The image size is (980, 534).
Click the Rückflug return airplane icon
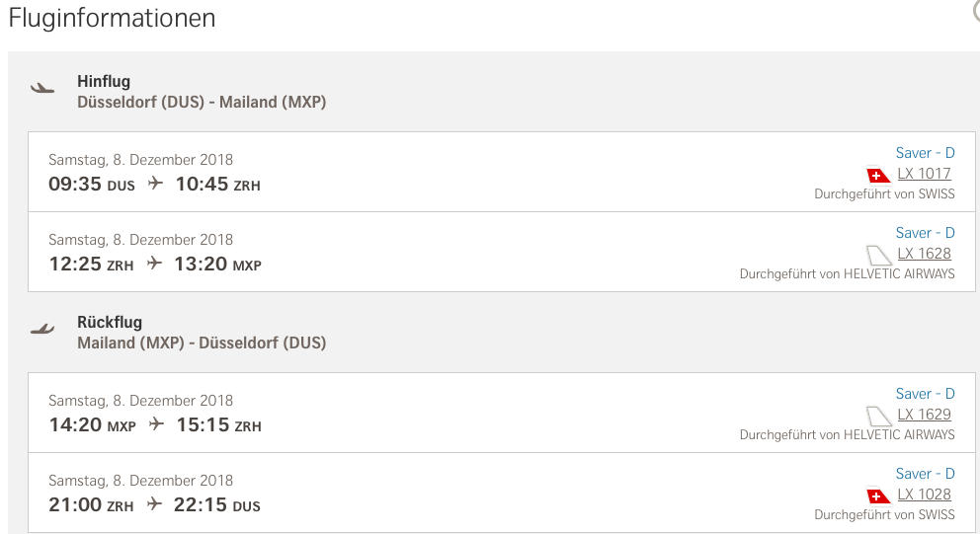click(x=42, y=329)
